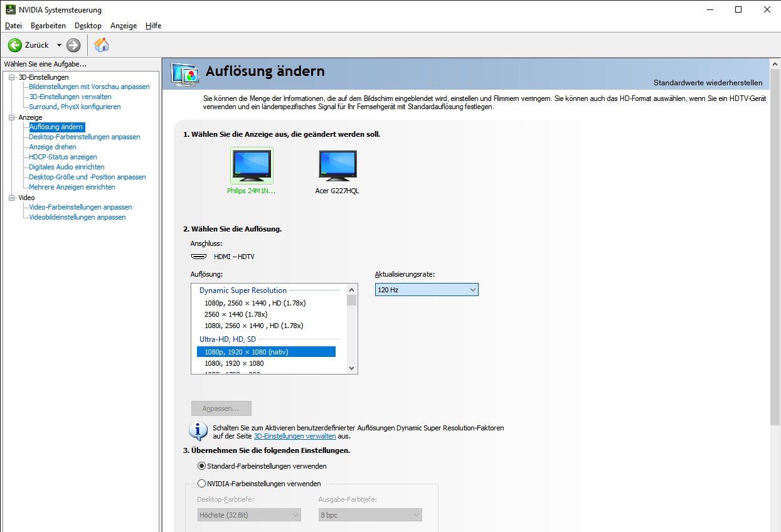Go to the home page icon
Screen dimensions: 781x532
point(102,45)
